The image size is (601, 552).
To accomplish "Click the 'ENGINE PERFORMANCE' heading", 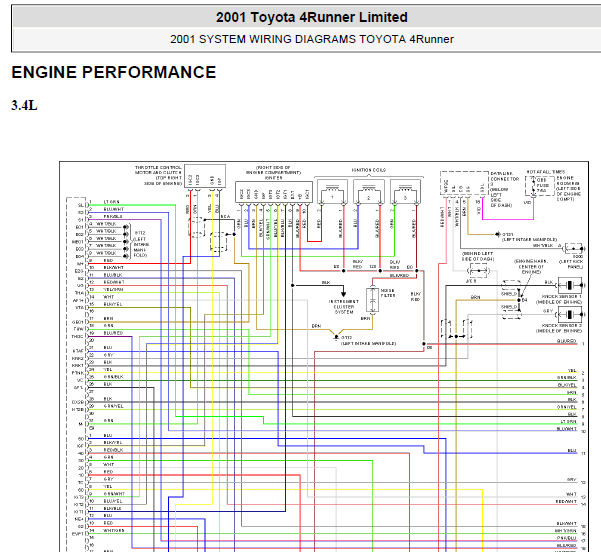I will [114, 72].
